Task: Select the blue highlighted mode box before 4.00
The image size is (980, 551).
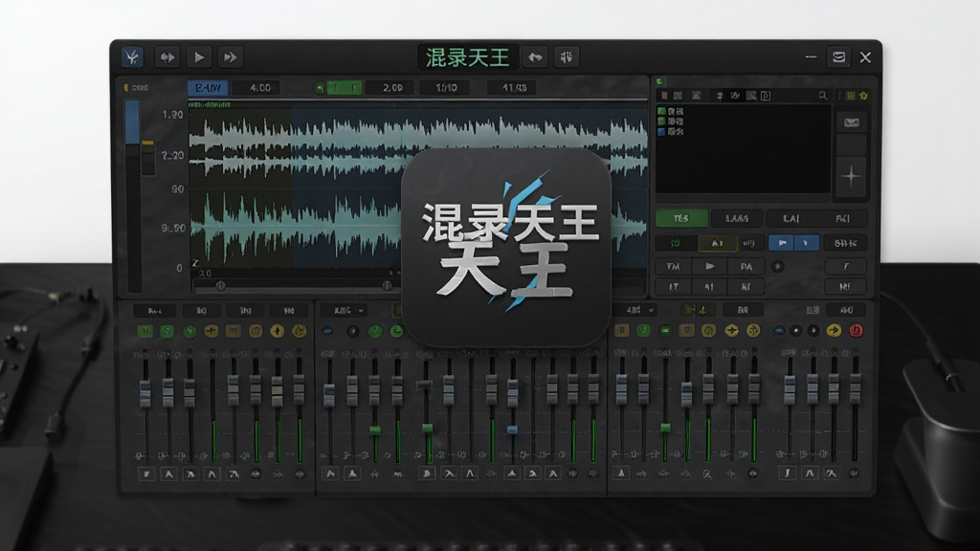Action: coord(208,88)
